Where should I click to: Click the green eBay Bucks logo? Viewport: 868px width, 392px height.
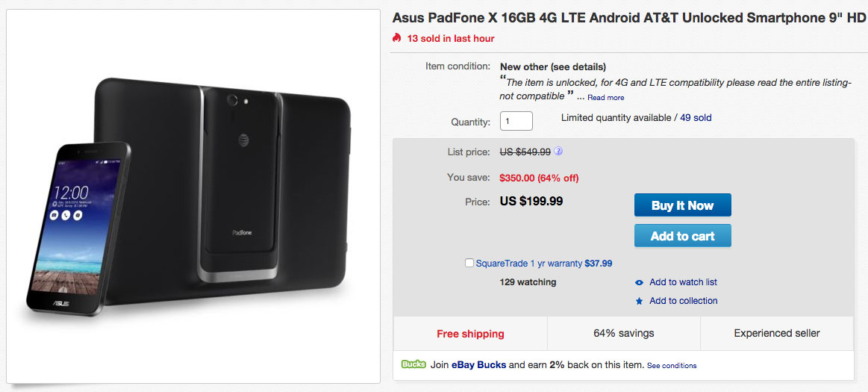413,364
